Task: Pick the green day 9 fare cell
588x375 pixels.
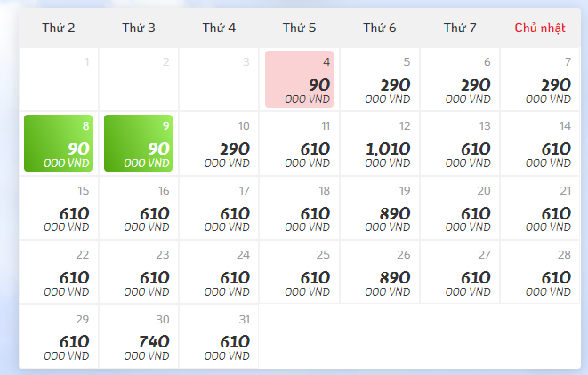Action: click(139, 143)
